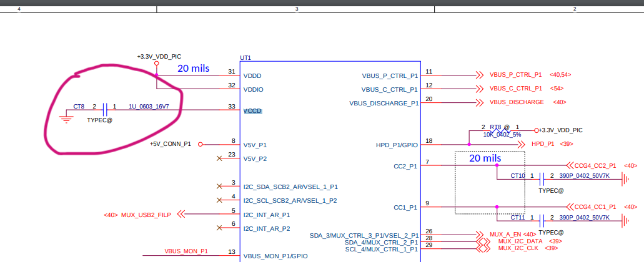Select the RT8 resistor symbol

click(x=499, y=130)
